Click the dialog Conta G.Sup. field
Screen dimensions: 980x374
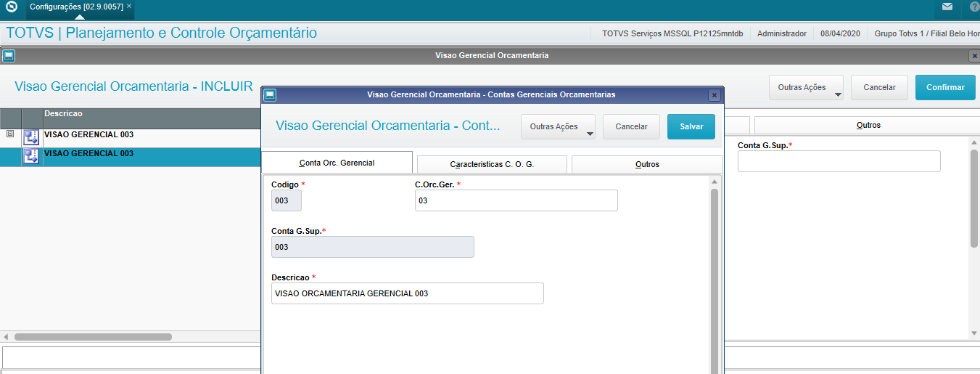373,247
